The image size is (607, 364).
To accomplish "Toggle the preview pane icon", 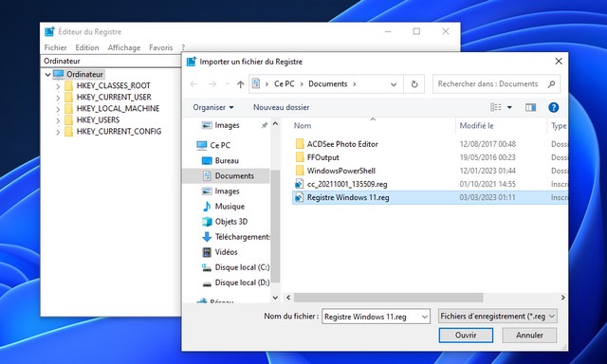I will coord(530,107).
